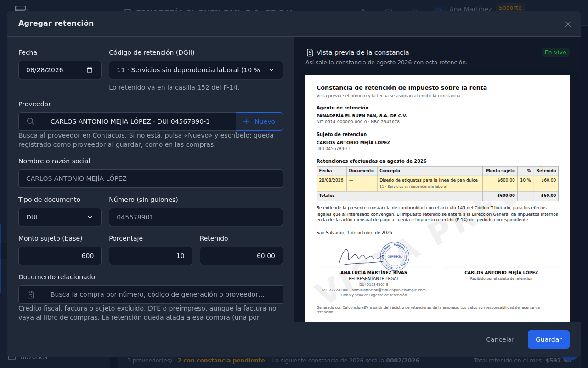Click the ANA LUCÍA MARTÍNEZ RIVAS signature name

click(373, 273)
